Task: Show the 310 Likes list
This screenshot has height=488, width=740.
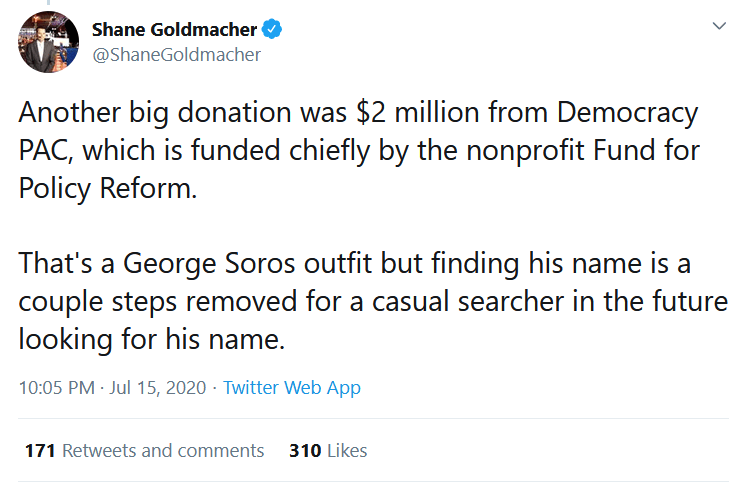Action: pos(328,451)
